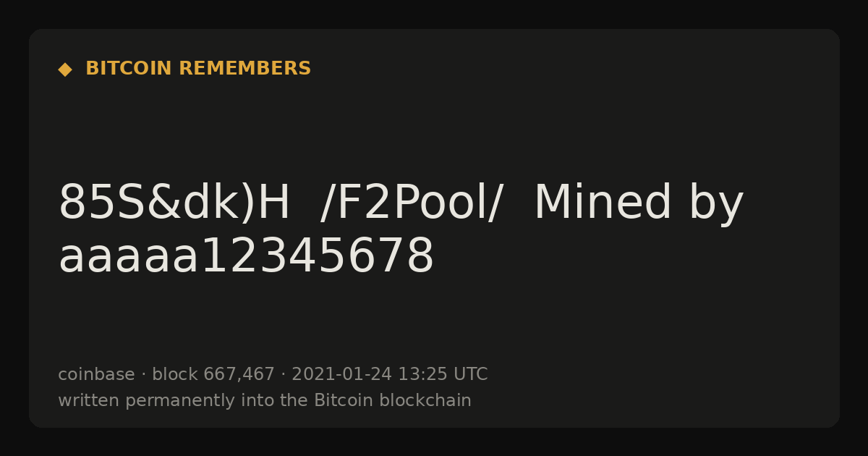Viewport: 868px width, 456px height.
Task: Click the Bitcoin blockchain phrase in the footer
Action: click(x=393, y=401)
